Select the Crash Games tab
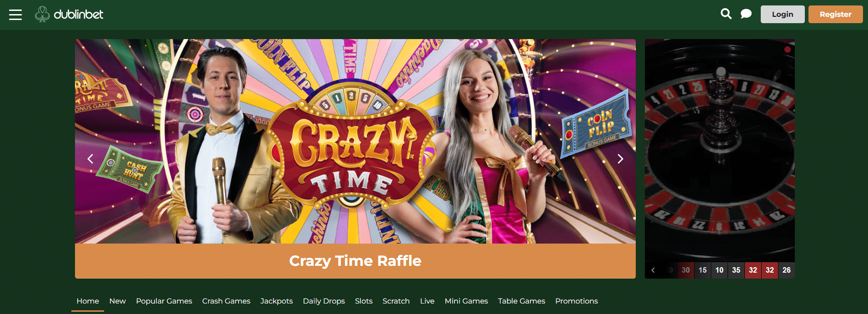The image size is (868, 314). click(226, 301)
